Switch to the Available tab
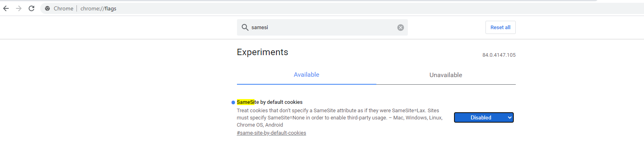Viewport: 644px width, 145px height. click(x=306, y=75)
